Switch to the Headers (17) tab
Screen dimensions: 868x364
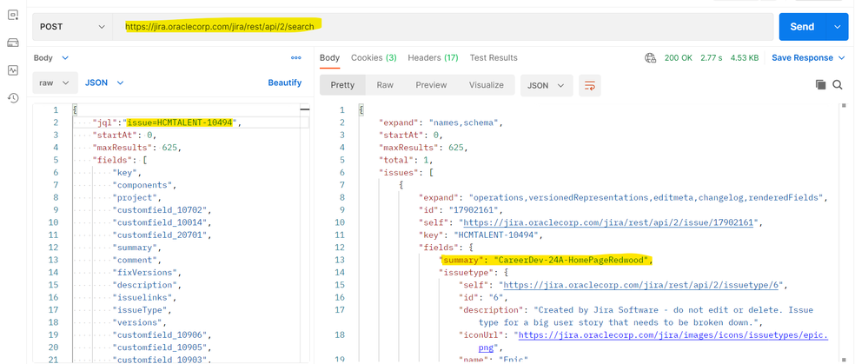point(433,57)
